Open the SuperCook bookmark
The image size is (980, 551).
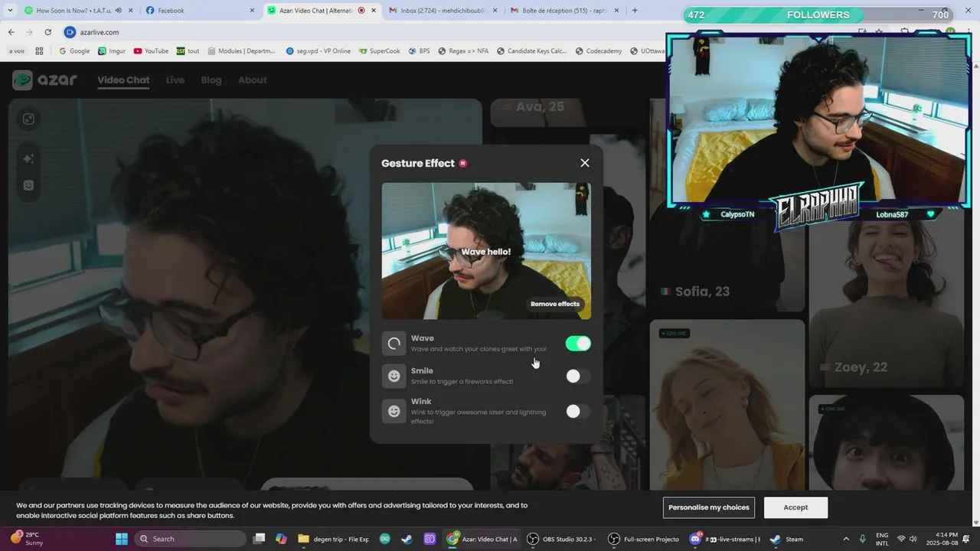(x=379, y=51)
